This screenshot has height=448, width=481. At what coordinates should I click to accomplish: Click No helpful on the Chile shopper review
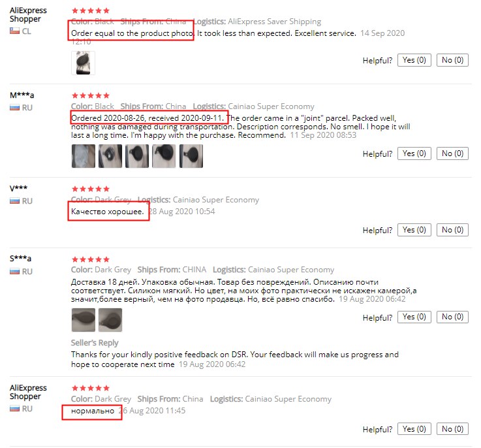[x=452, y=60]
